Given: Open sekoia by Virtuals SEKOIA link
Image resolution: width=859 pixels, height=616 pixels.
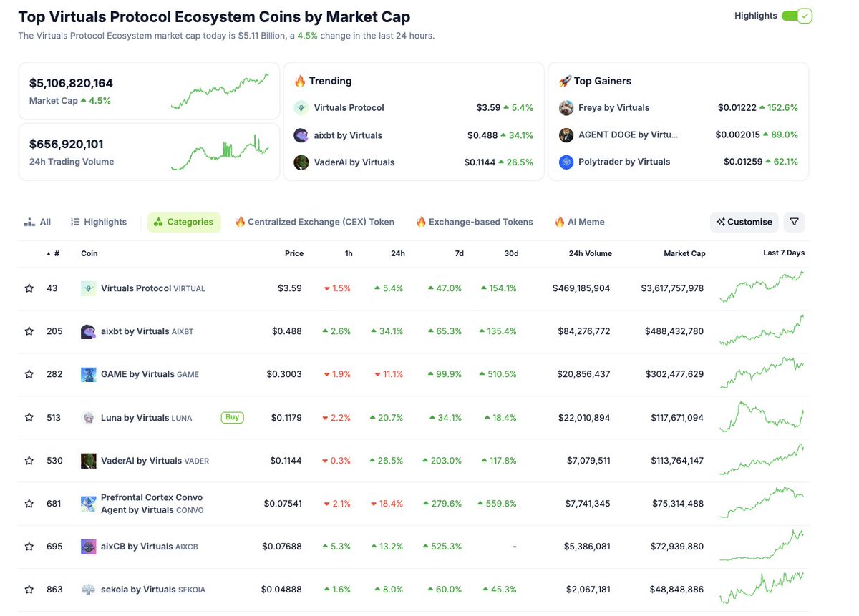Looking at the screenshot, I should 153,590.
